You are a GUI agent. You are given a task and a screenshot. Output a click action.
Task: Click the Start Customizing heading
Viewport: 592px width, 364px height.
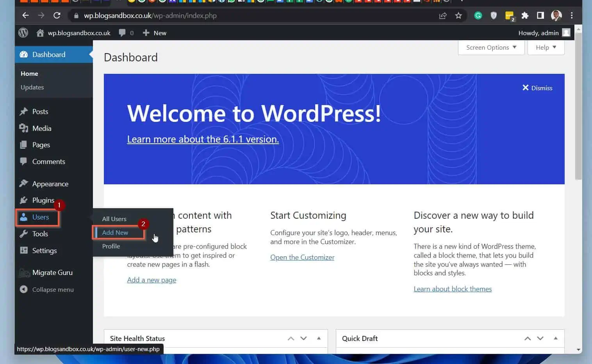[x=308, y=215]
